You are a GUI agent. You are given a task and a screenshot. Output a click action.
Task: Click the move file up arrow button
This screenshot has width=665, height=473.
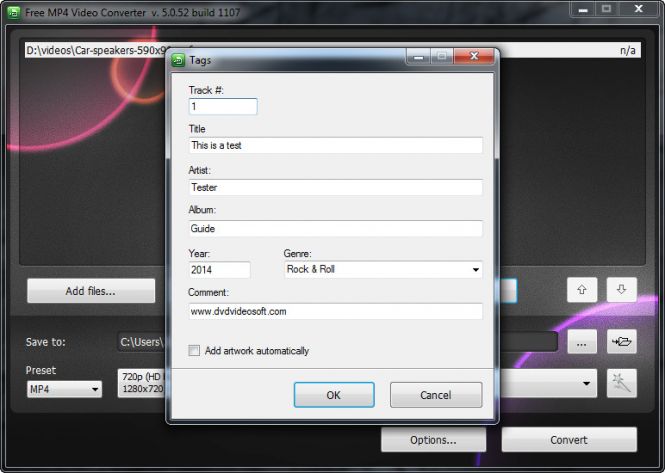point(582,290)
